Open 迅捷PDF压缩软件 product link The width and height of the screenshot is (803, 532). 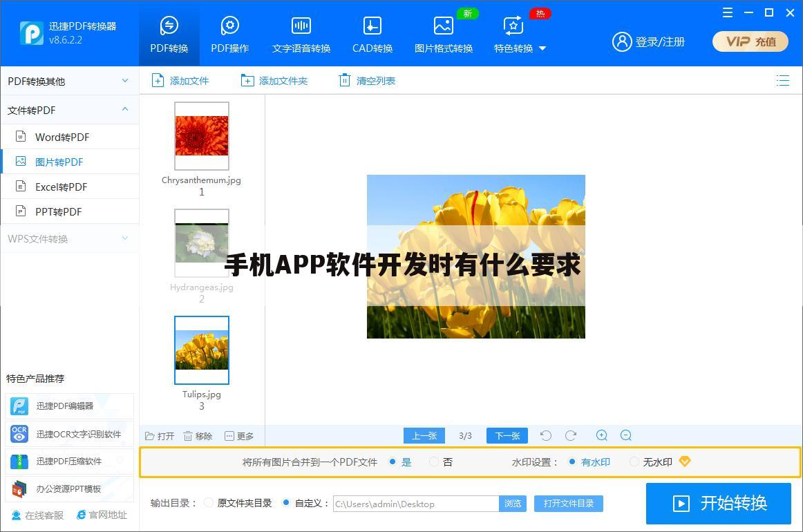(70, 462)
